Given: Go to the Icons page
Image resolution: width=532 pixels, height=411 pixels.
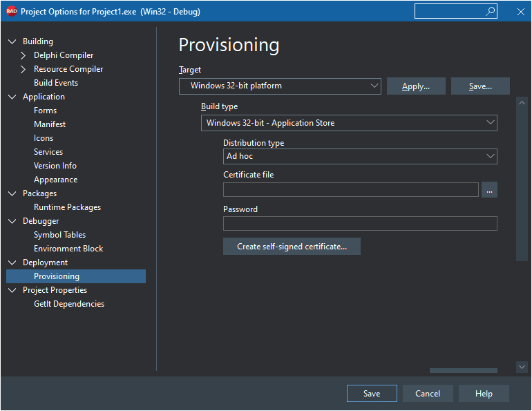Looking at the screenshot, I should click(44, 138).
